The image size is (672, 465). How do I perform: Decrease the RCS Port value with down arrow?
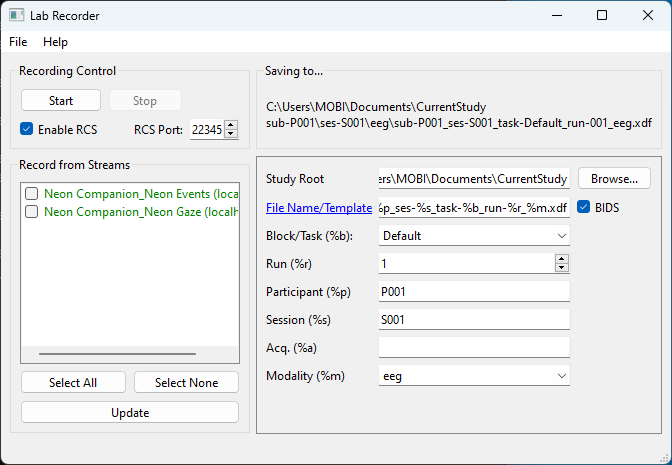[x=231, y=134]
